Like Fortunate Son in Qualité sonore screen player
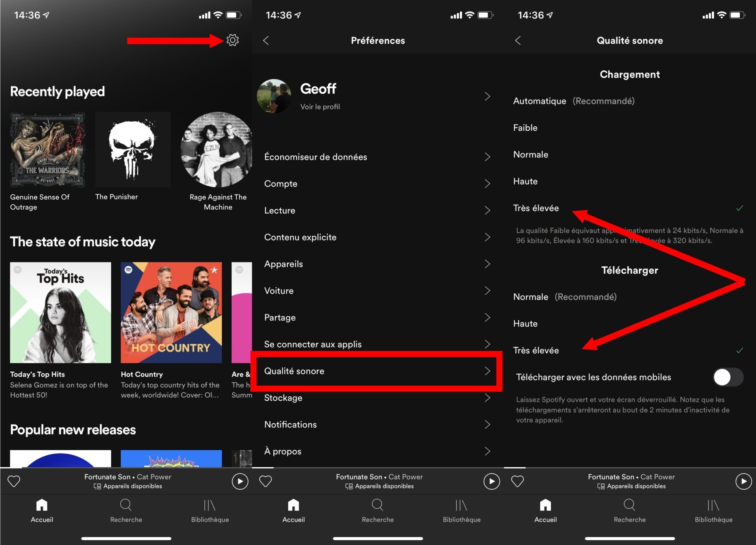Image resolution: width=756 pixels, height=545 pixels. coord(517,481)
